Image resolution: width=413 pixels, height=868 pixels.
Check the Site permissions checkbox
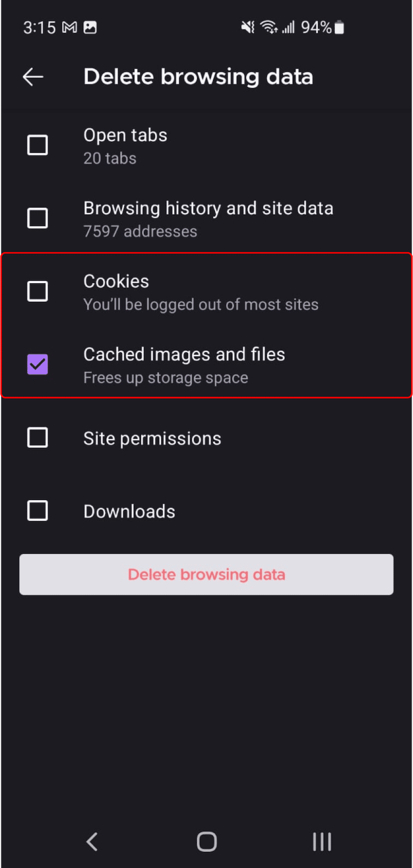(37, 437)
